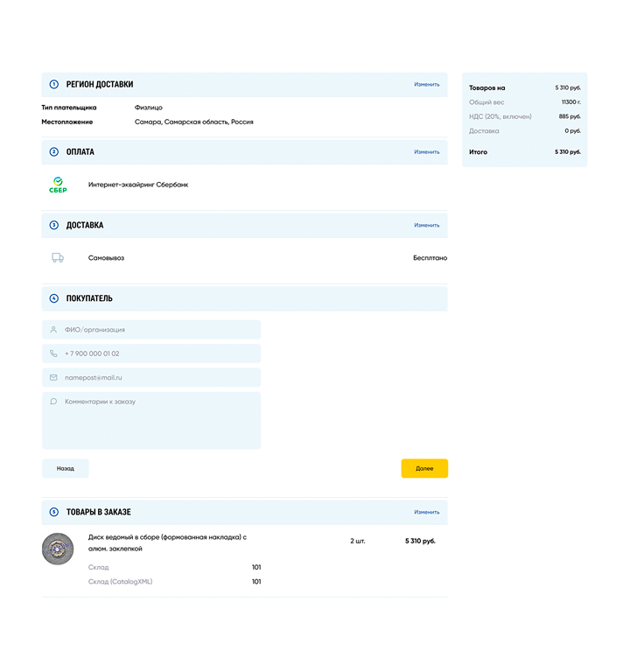Click the envelope icon in email field
Image resolution: width=630 pixels, height=672 pixels.
53,377
